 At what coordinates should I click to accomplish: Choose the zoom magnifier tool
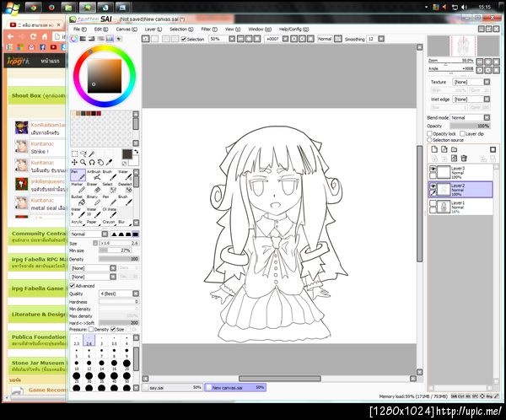[83, 163]
